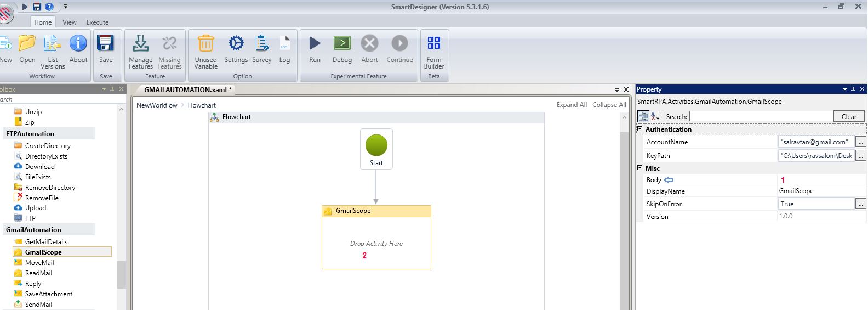Start Debug from the ribbon
This screenshot has width=868, height=310.
[342, 43]
